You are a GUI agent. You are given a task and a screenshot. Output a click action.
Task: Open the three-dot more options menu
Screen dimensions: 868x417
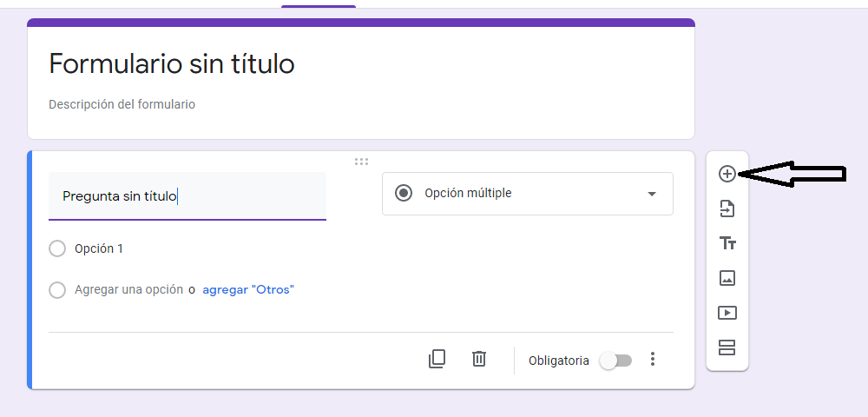click(x=653, y=360)
